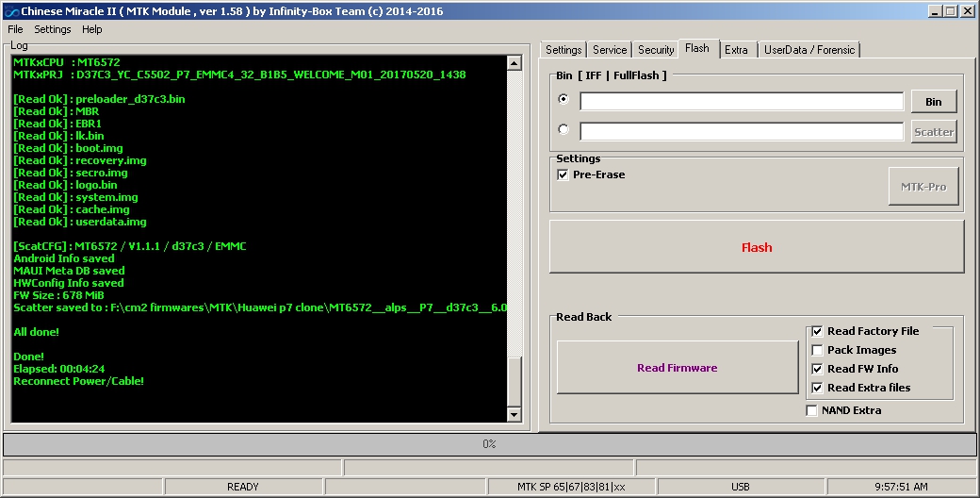Click the Read Firmware button
This screenshot has width=980, height=498.
[x=677, y=367]
